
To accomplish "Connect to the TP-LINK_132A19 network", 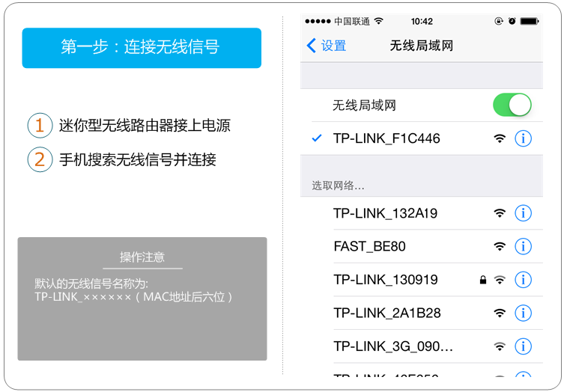I will [385, 213].
